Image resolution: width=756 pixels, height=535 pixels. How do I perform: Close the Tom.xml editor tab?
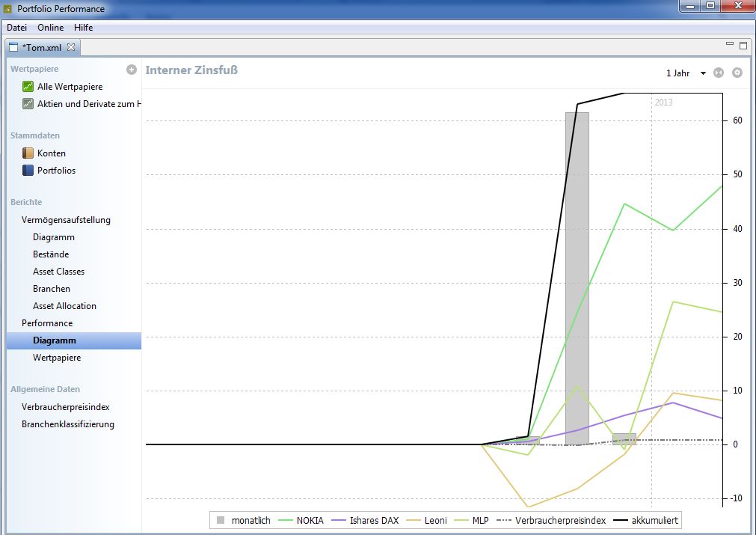point(72,47)
